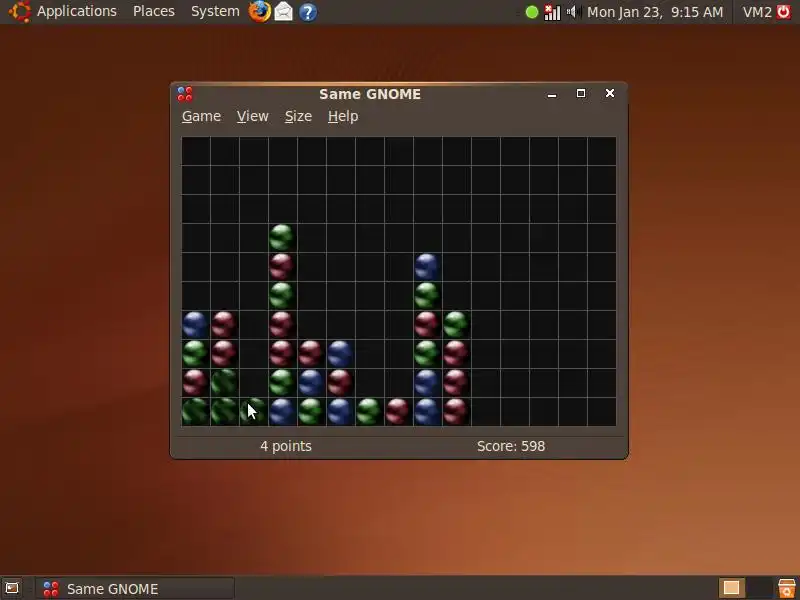
Task: Open the Places menu in top panel
Action: (x=154, y=11)
